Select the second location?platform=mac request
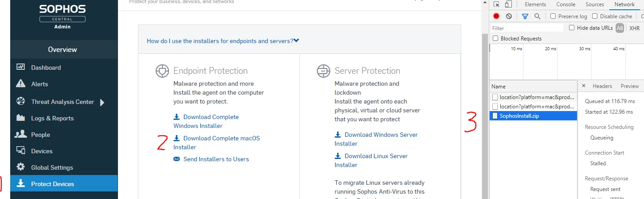Viewport: 644px width, 199px height. pos(533,107)
